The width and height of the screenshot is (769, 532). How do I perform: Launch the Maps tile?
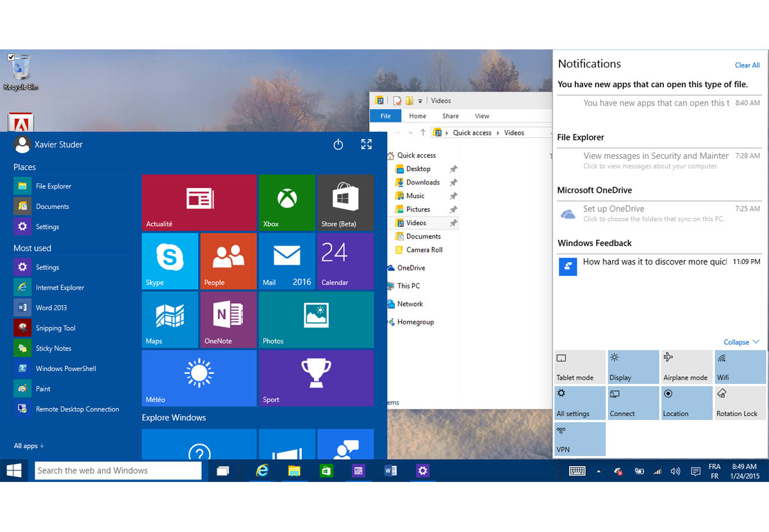pyautogui.click(x=170, y=320)
